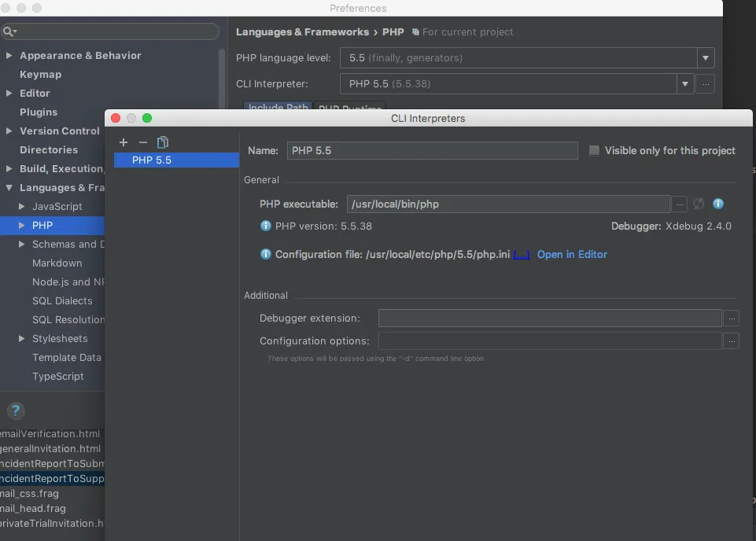The width and height of the screenshot is (756, 541).
Task: Open PHP language level dropdown
Action: (706, 58)
